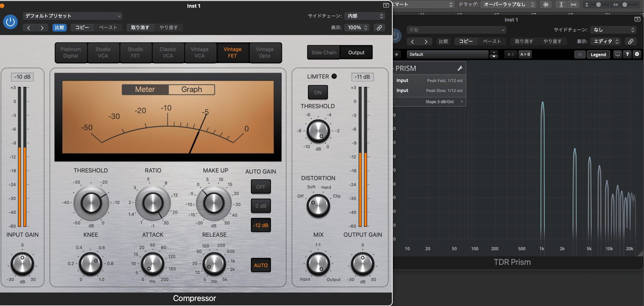
Task: Toggle the release AUTO button
Action: (261, 265)
